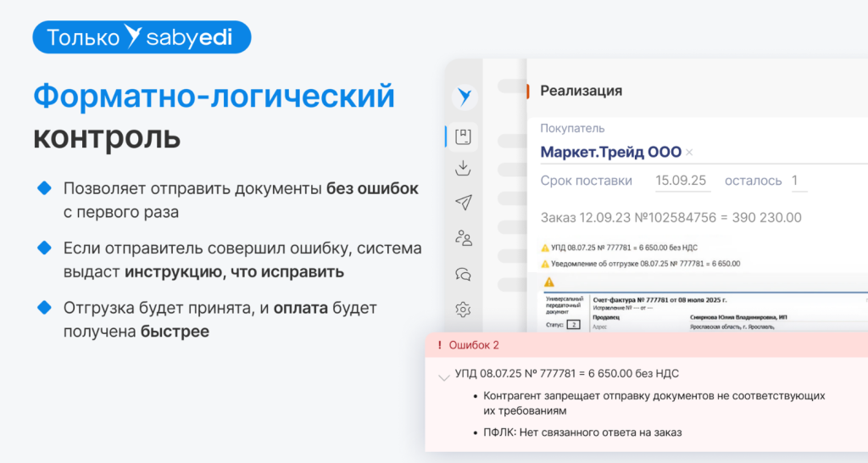Click error text Контрагент запрещает отправку документов
Viewport: 868px width, 463px height.
(x=654, y=403)
